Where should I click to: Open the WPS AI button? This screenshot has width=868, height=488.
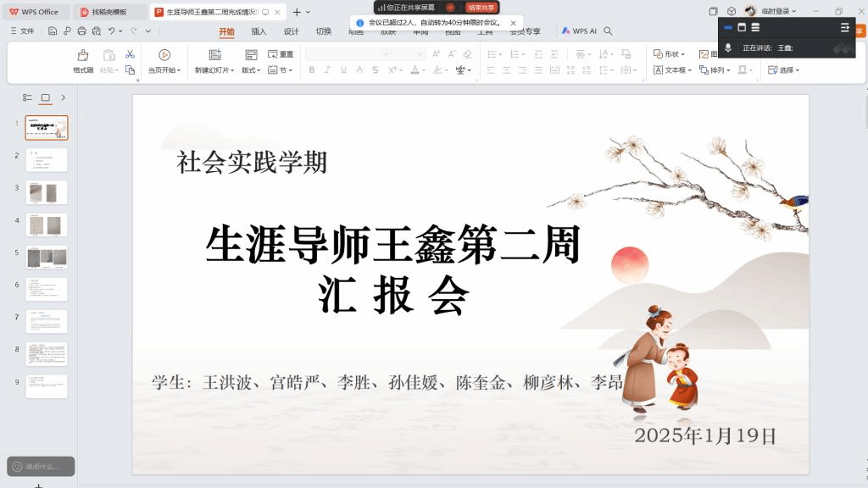tap(579, 31)
